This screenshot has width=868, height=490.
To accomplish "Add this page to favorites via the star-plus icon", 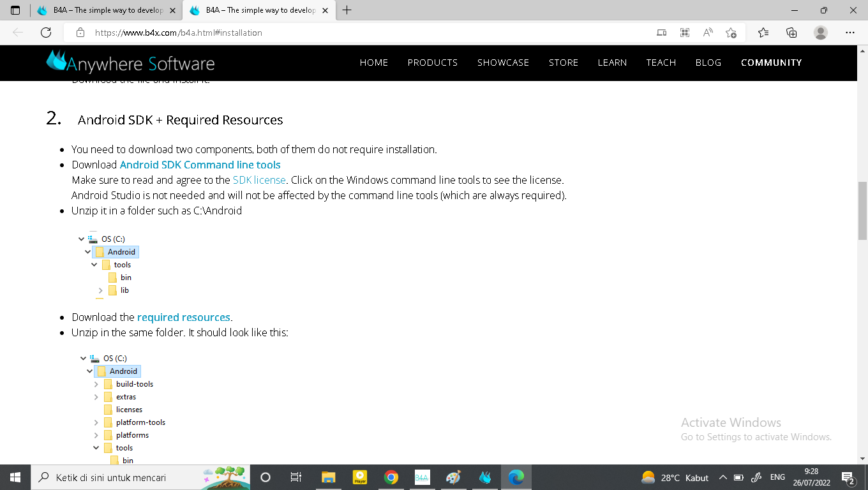I will tap(731, 33).
